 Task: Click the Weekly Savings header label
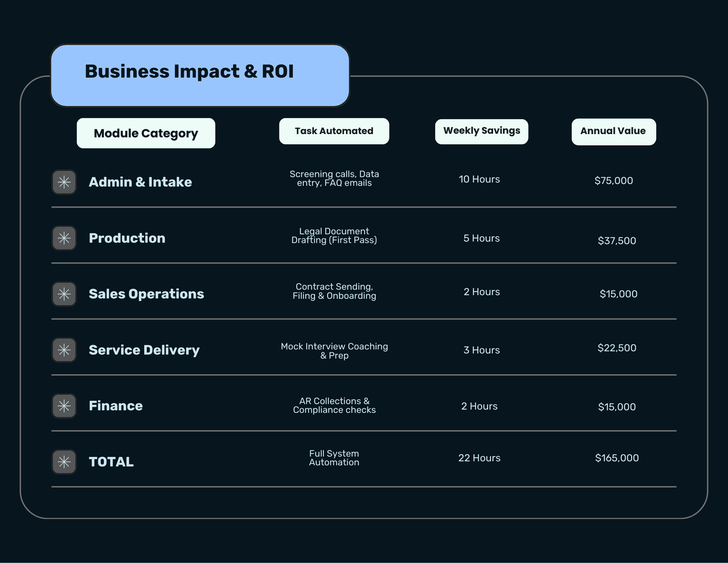481,131
